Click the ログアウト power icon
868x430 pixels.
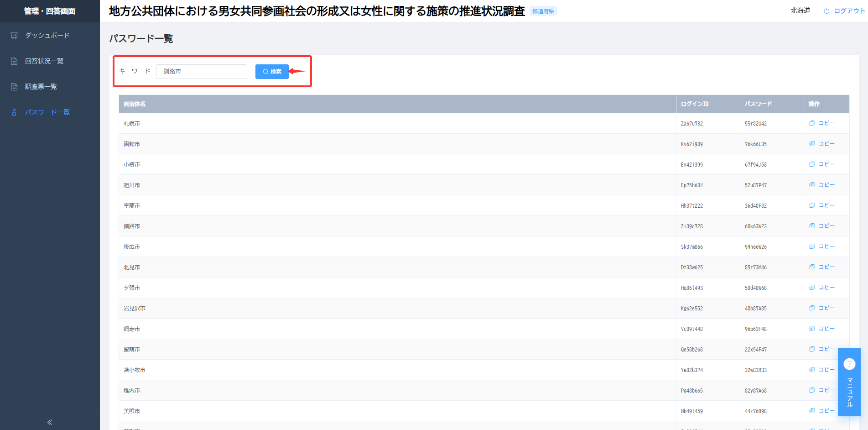click(x=826, y=11)
